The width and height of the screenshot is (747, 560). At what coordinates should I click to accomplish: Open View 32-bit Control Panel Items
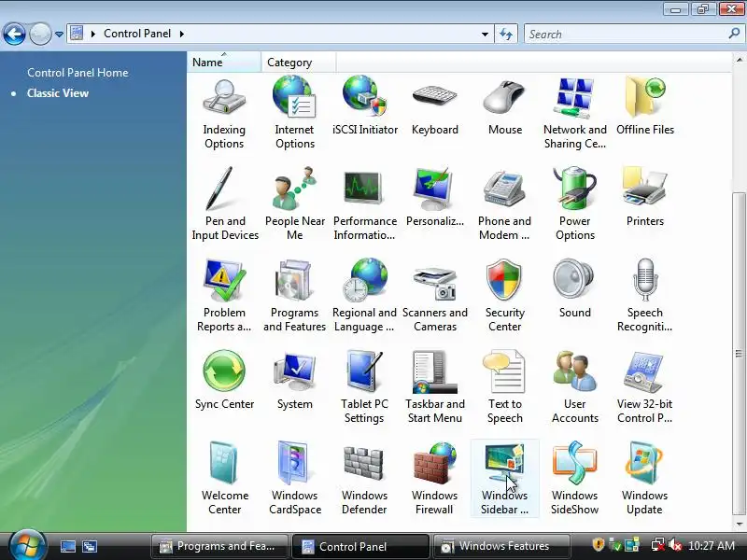click(645, 386)
